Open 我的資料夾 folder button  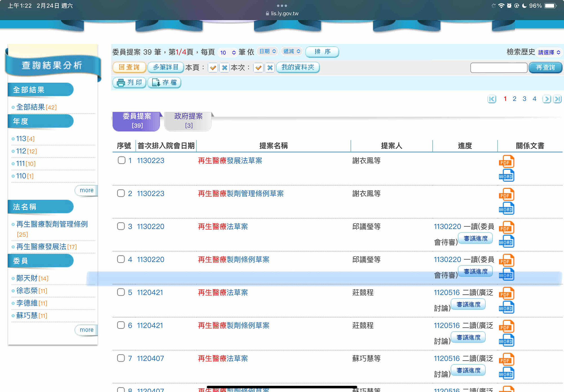pyautogui.click(x=298, y=67)
